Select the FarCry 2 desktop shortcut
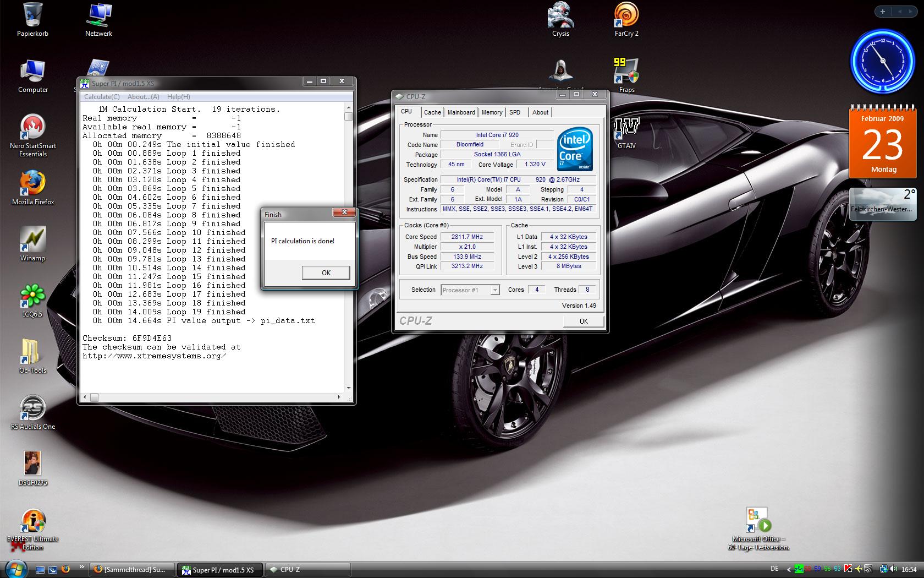 pyautogui.click(x=626, y=20)
